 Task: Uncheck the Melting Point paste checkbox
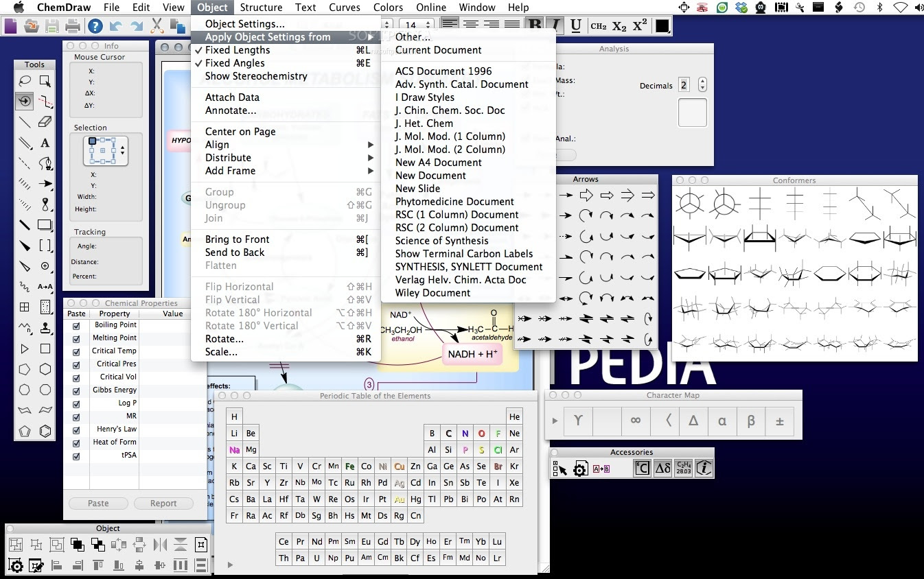coord(76,338)
